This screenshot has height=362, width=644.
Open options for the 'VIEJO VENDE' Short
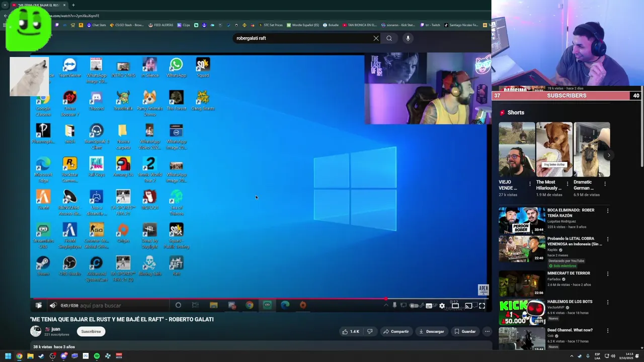click(x=530, y=184)
